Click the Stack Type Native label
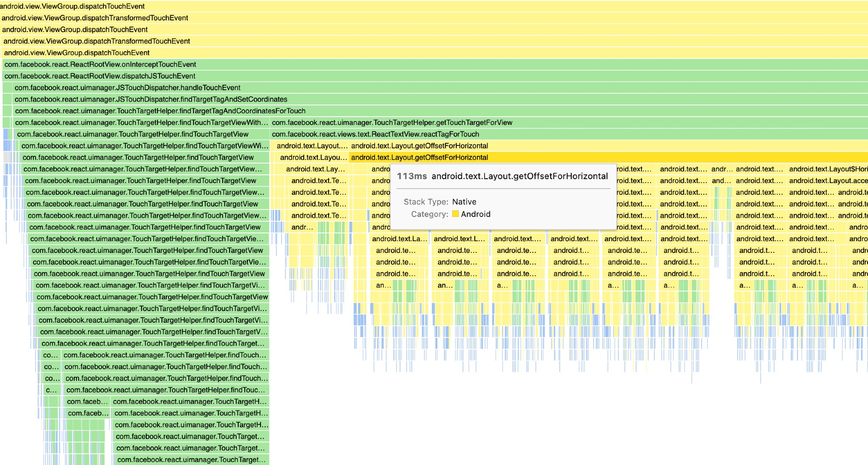Image resolution: width=868 pixels, height=465 pixels. point(464,202)
